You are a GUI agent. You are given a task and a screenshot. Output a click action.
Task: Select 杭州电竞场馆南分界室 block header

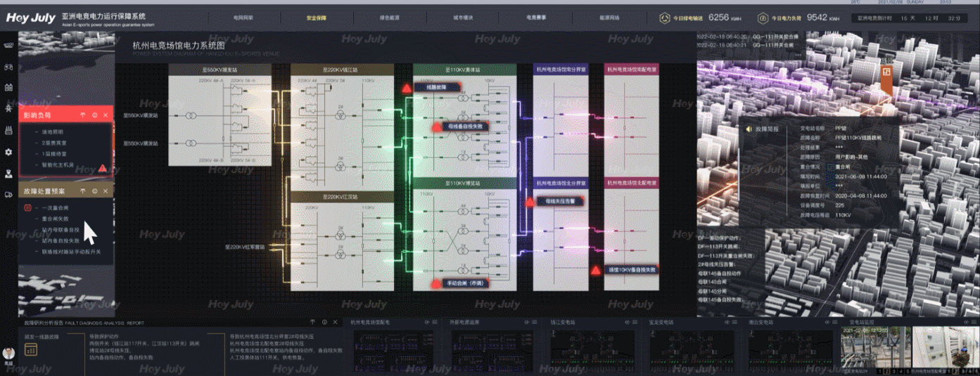[x=561, y=70]
